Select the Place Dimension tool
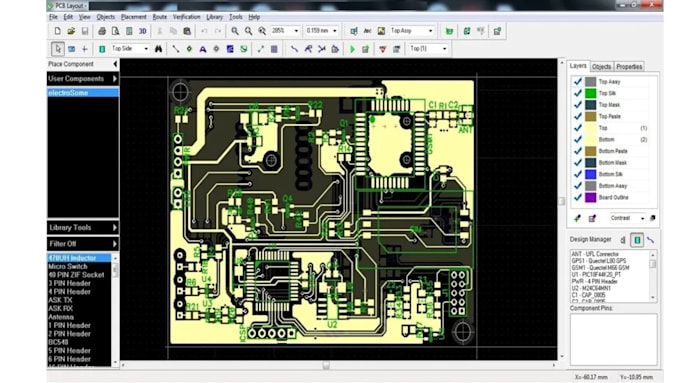The height and width of the screenshot is (383, 680). [261, 49]
